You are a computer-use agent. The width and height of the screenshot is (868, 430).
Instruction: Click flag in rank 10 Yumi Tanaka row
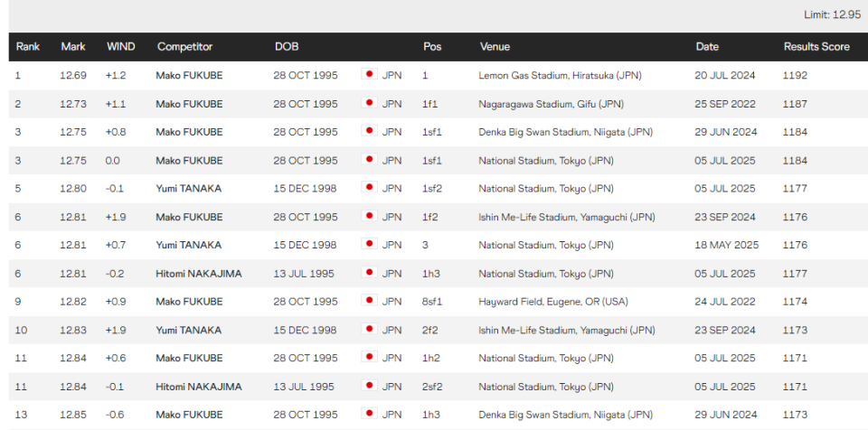[369, 329]
